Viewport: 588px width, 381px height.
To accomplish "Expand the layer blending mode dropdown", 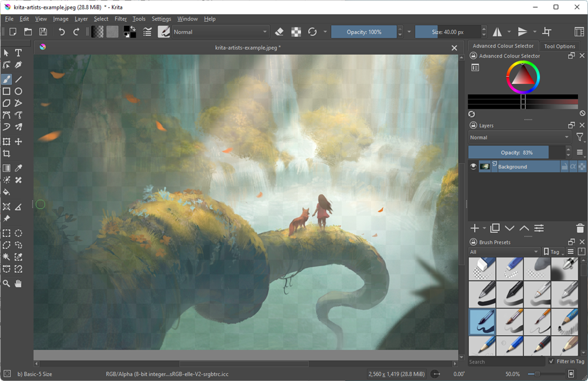I will (x=520, y=138).
